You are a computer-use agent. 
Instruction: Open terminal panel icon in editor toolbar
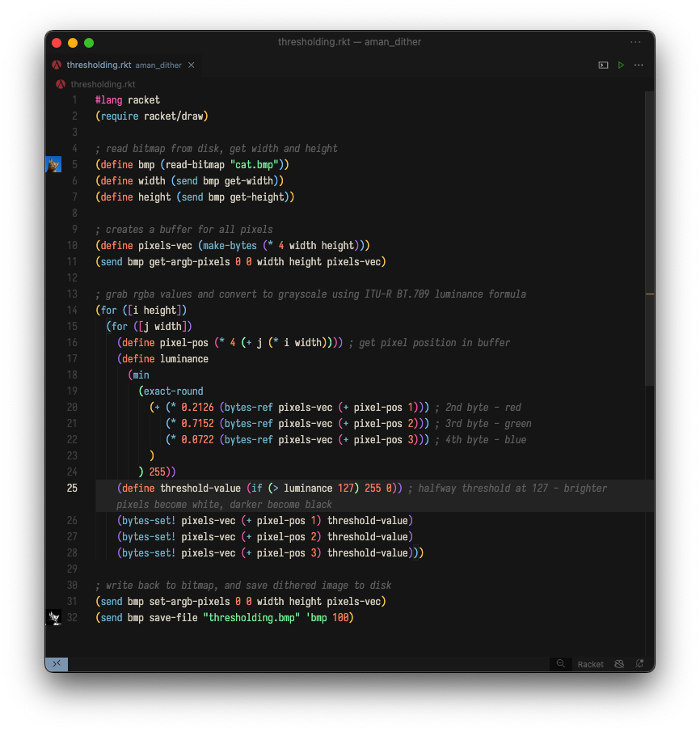tap(603, 66)
